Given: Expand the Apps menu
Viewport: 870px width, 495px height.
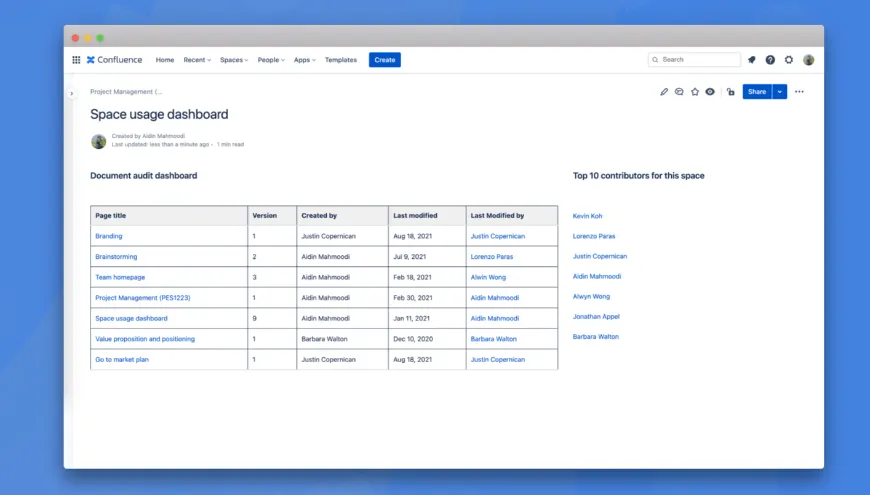Looking at the screenshot, I should [x=305, y=60].
